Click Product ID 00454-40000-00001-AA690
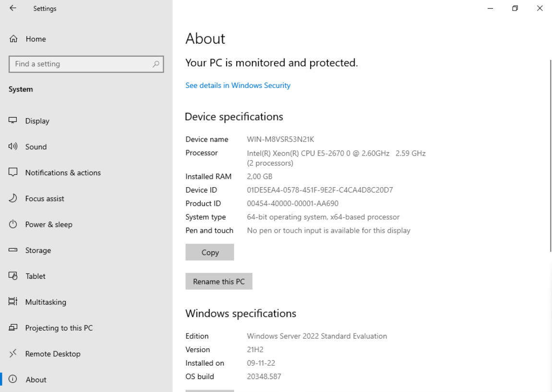The height and width of the screenshot is (392, 552). [292, 203]
